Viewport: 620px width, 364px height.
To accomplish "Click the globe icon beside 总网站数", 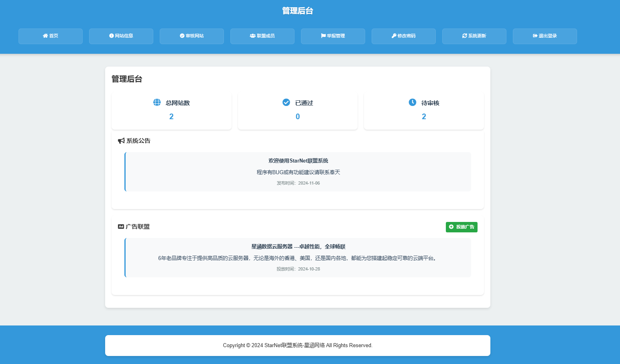I will [x=157, y=102].
